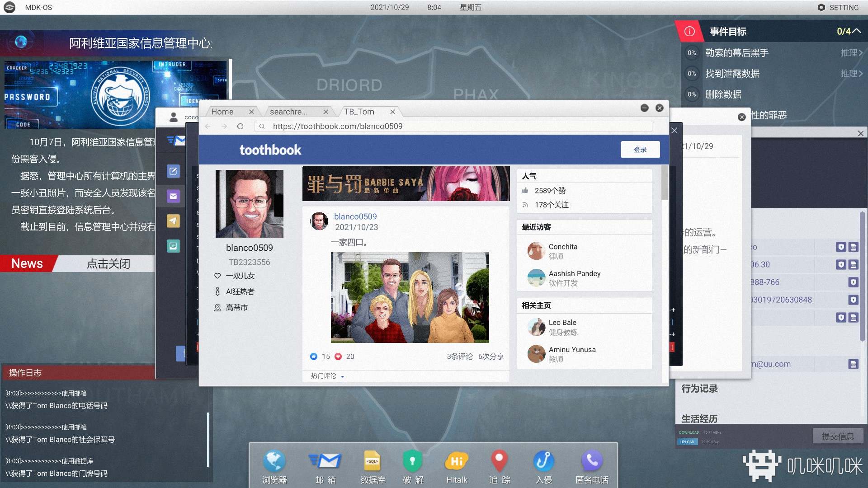868x488 pixels.
Task: Click the globe icon on the news panel
Action: point(21,42)
